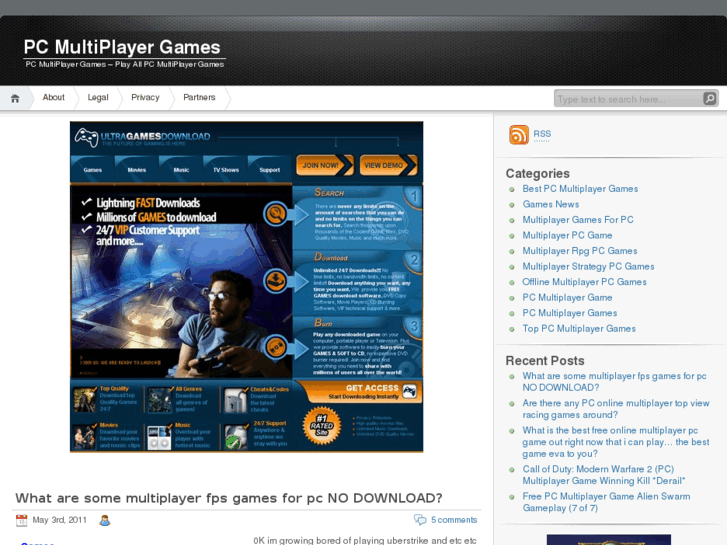Select the TV Shows tab in banner
The image size is (727, 545).
tap(226, 170)
